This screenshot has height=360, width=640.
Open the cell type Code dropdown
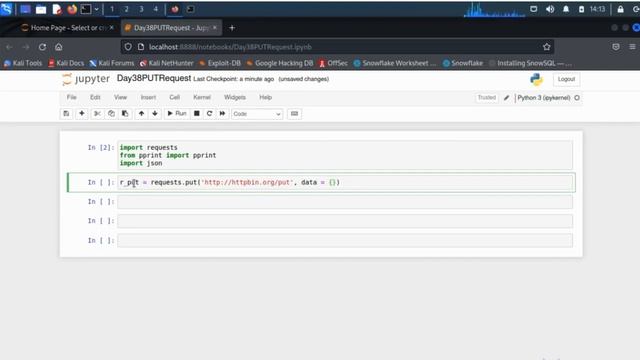(257, 114)
